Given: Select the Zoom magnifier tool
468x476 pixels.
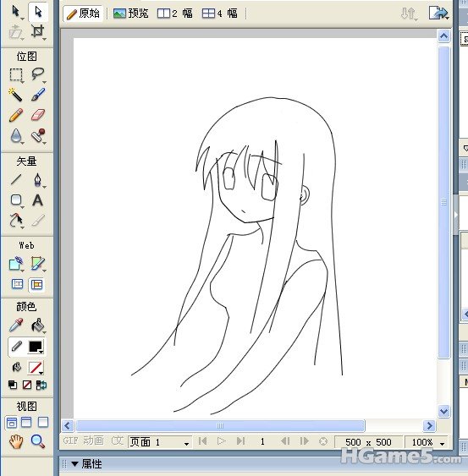Looking at the screenshot, I should point(38,441).
